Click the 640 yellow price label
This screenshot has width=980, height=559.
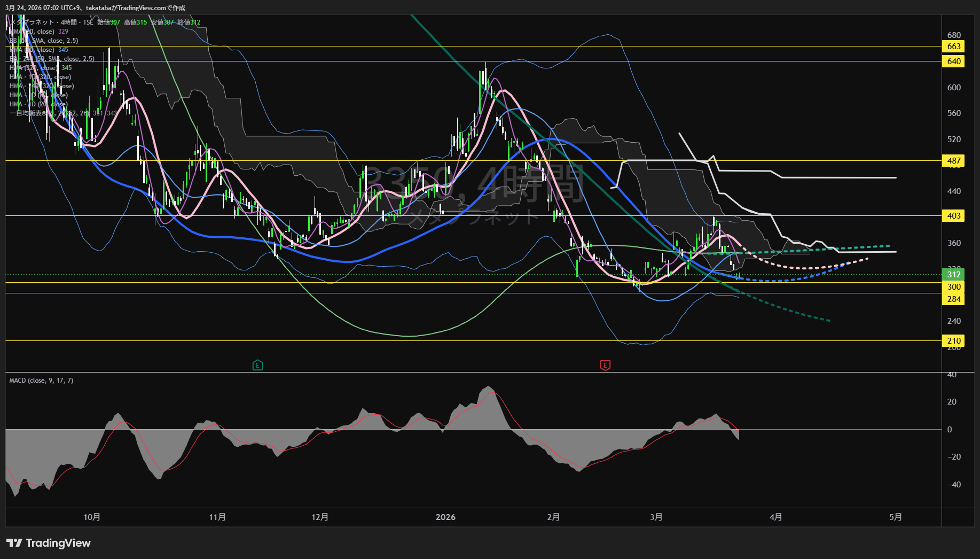click(x=953, y=61)
